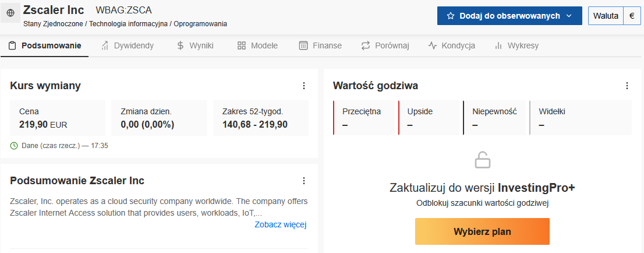Click the dollar sign icon on Wyniki

pyautogui.click(x=181, y=45)
